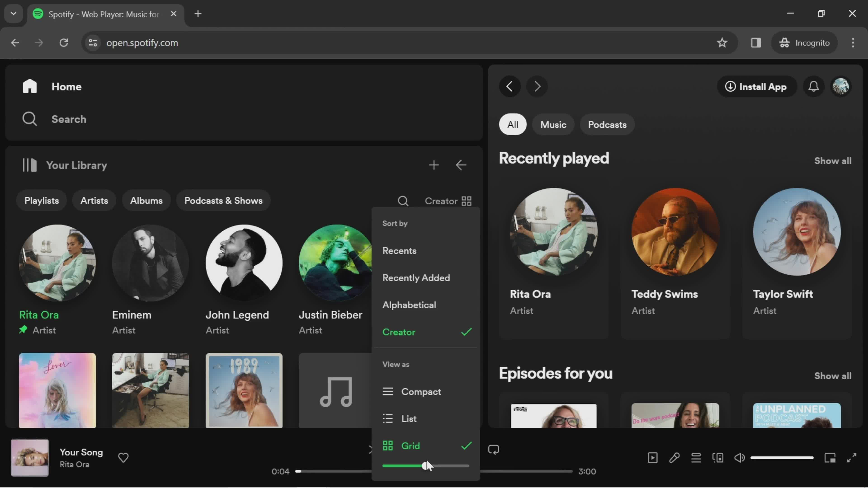Click the Search magnifier in sidebar

(30, 119)
